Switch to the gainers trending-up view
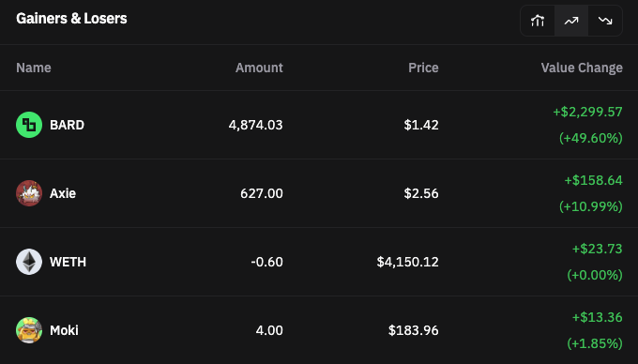 [571, 21]
